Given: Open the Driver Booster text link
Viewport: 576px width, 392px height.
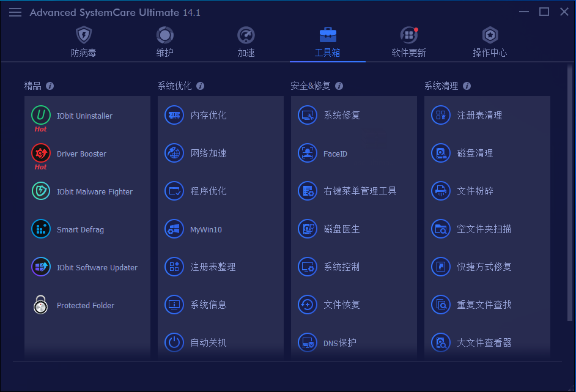Looking at the screenshot, I should [81, 153].
